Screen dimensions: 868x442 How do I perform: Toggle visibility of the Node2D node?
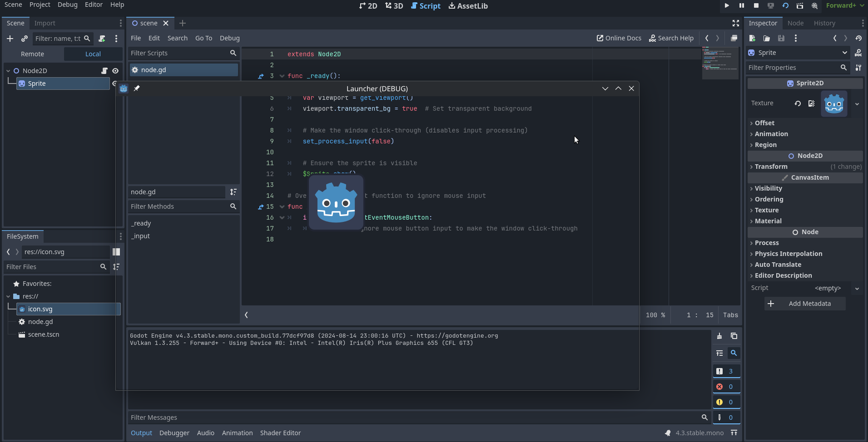point(115,71)
